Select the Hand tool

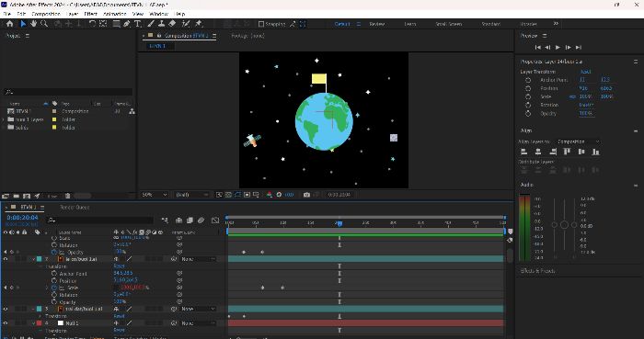(33, 24)
